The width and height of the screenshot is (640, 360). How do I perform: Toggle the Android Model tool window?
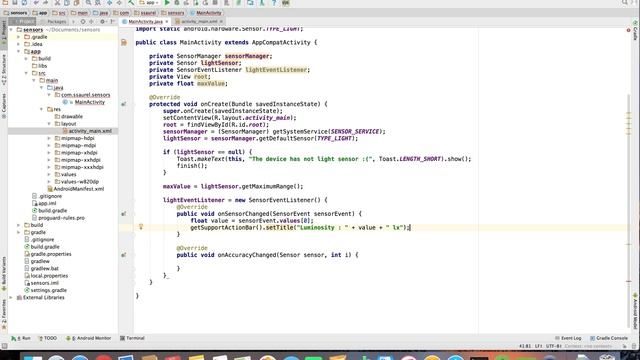coord(636,311)
